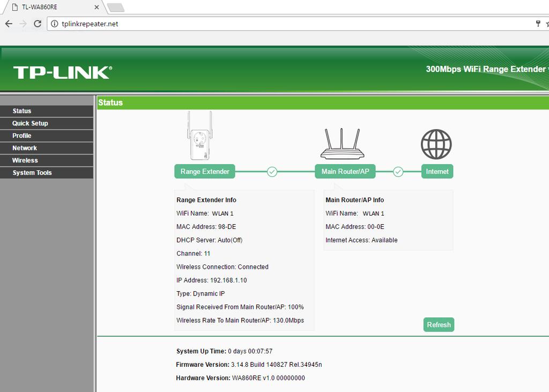Click the Firmware Version line
The height and width of the screenshot is (392, 549).
[x=249, y=365]
